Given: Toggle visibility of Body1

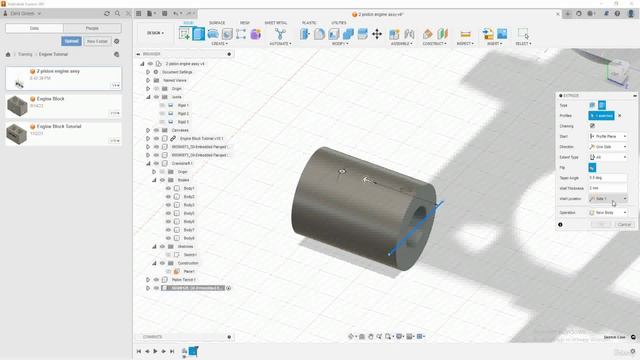Looking at the screenshot, I should (168, 188).
